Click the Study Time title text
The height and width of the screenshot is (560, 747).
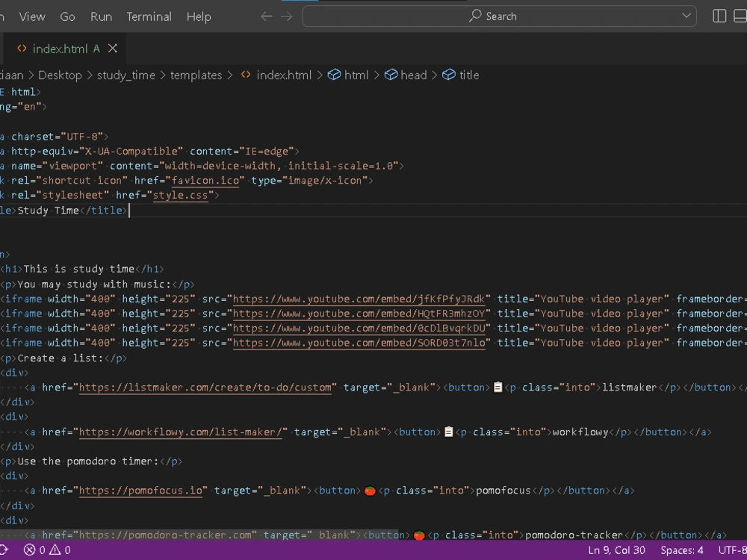[48, 211]
